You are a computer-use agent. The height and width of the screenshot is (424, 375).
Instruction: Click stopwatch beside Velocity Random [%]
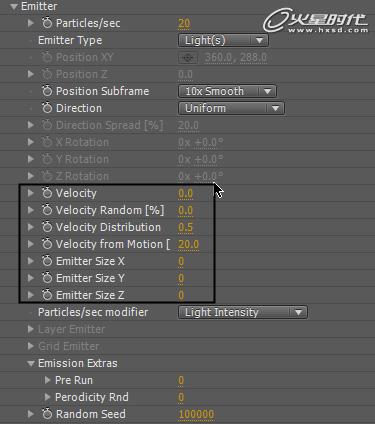[47, 210]
